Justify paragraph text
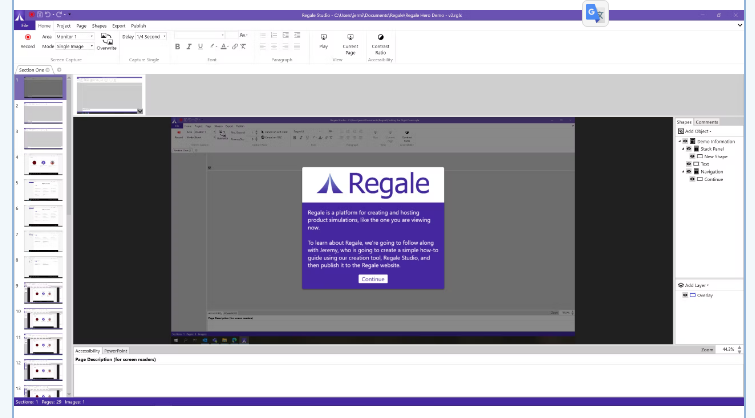Image resolution: width=755 pixels, height=418 pixels. point(297,47)
